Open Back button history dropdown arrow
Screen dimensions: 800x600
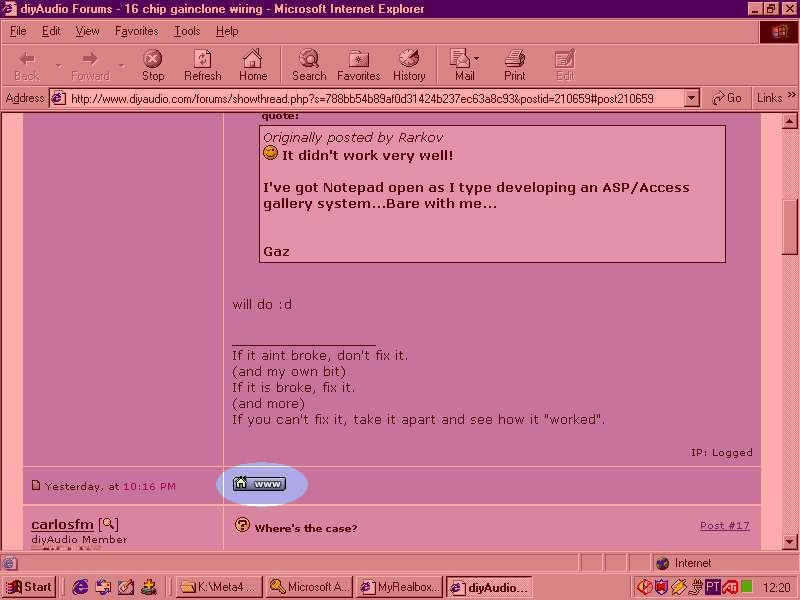coord(59,65)
